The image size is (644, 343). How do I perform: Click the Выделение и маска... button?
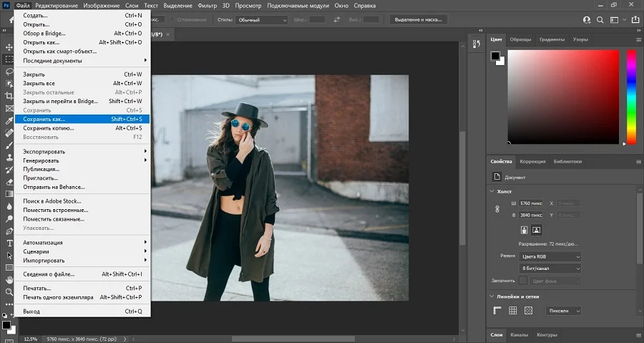pyautogui.click(x=418, y=20)
